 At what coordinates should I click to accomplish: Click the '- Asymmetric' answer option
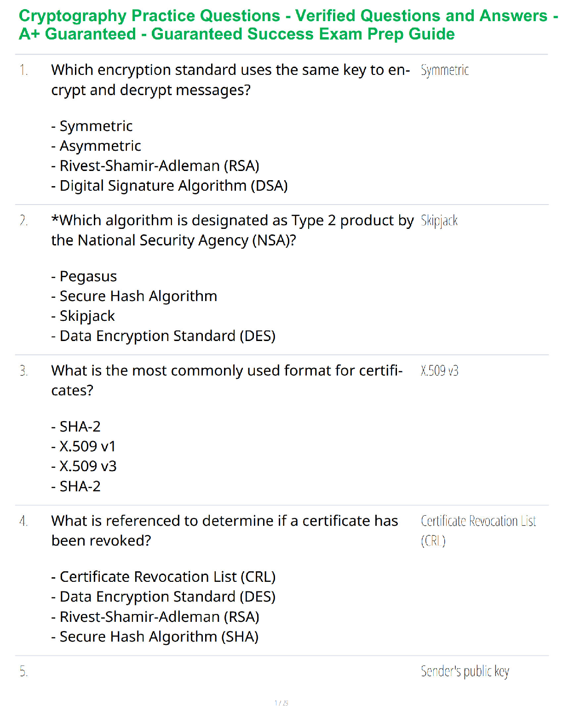pos(96,146)
